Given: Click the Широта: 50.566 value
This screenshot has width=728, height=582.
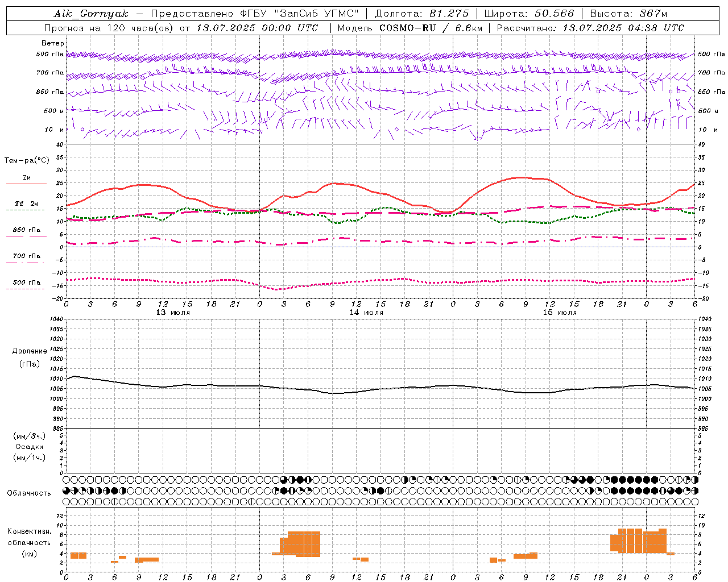Looking at the screenshot, I should 530,14.
